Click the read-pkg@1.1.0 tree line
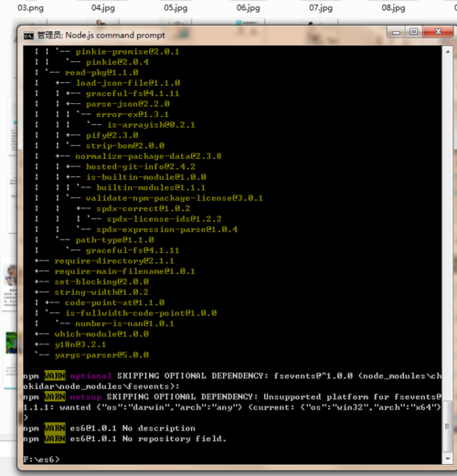457x476 pixels. point(101,72)
